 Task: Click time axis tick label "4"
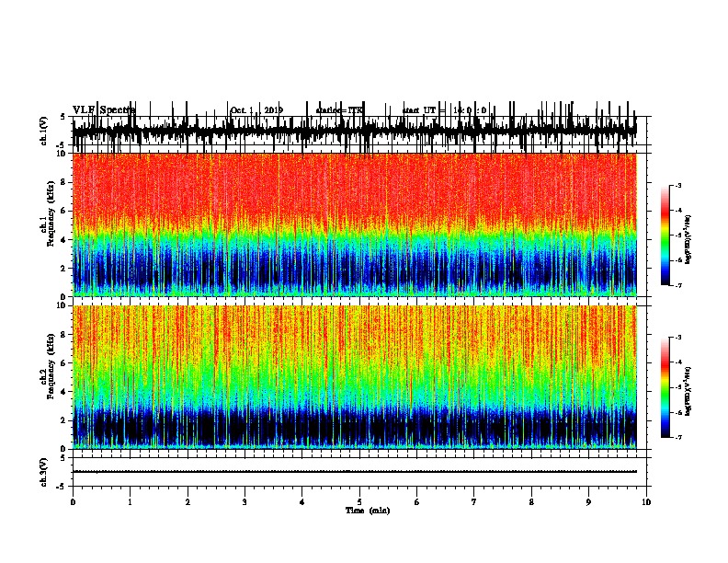pos(301,502)
